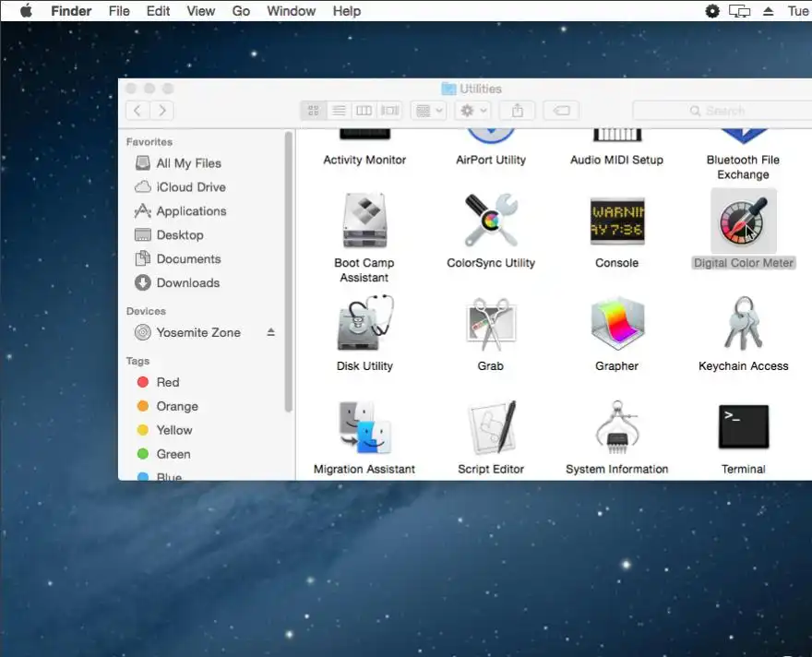Viewport: 812px width, 657px height.
Task: Switch to Cover Flow view
Action: pyautogui.click(x=389, y=111)
